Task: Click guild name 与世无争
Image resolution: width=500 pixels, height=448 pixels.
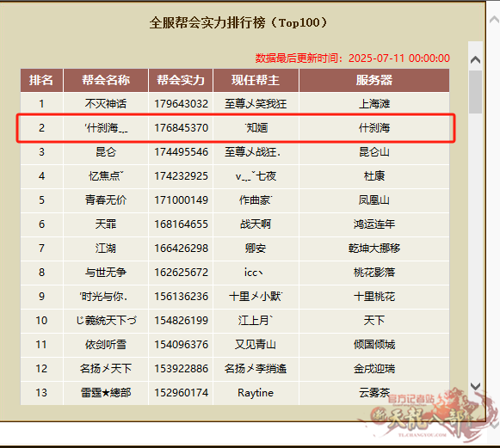Action: (x=106, y=272)
